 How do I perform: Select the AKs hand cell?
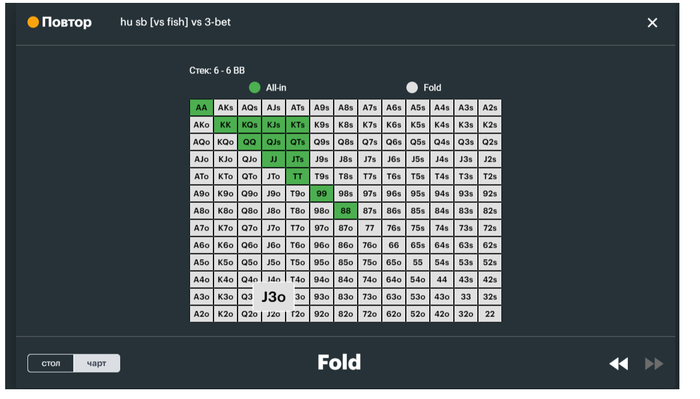(x=225, y=108)
